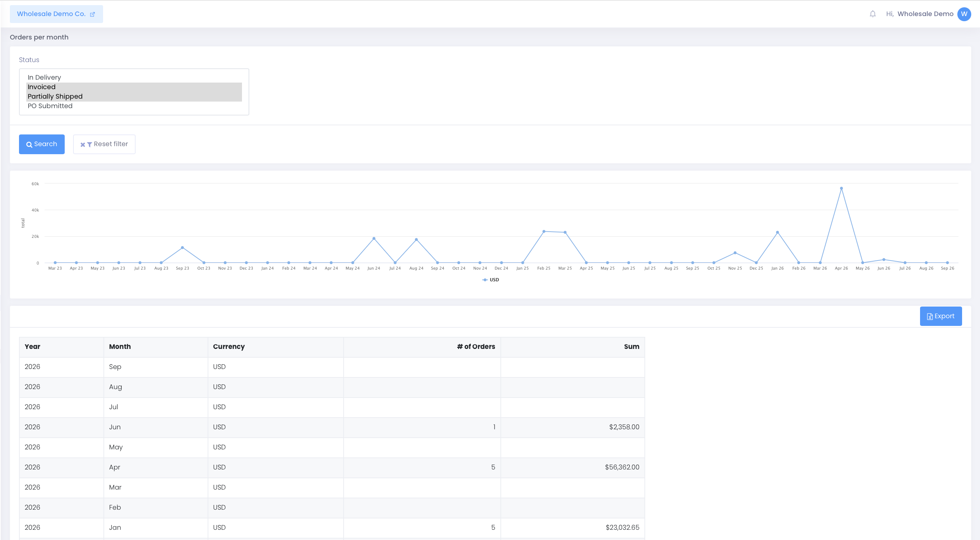Viewport: 980px width, 540px height.
Task: Click the Month column header
Action: point(156,347)
